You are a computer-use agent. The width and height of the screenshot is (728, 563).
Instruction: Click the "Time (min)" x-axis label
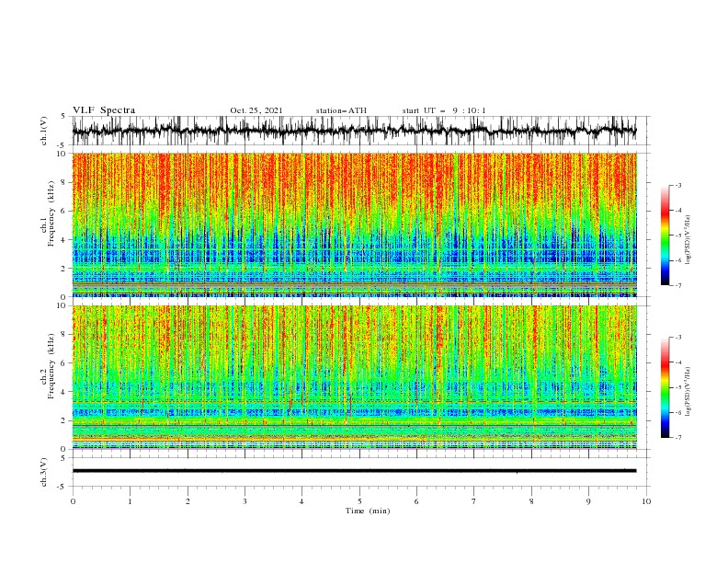[x=368, y=511]
